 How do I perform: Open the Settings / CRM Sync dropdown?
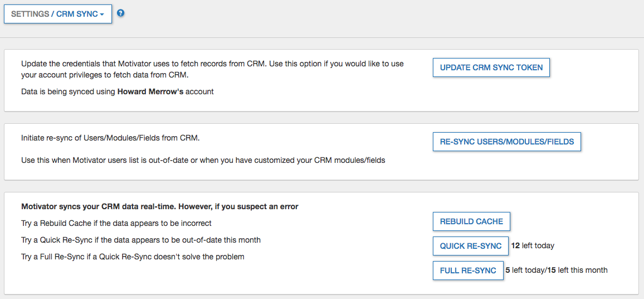coord(58,14)
